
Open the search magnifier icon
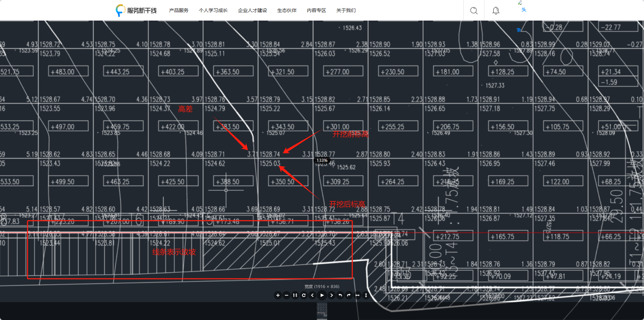pos(474,11)
